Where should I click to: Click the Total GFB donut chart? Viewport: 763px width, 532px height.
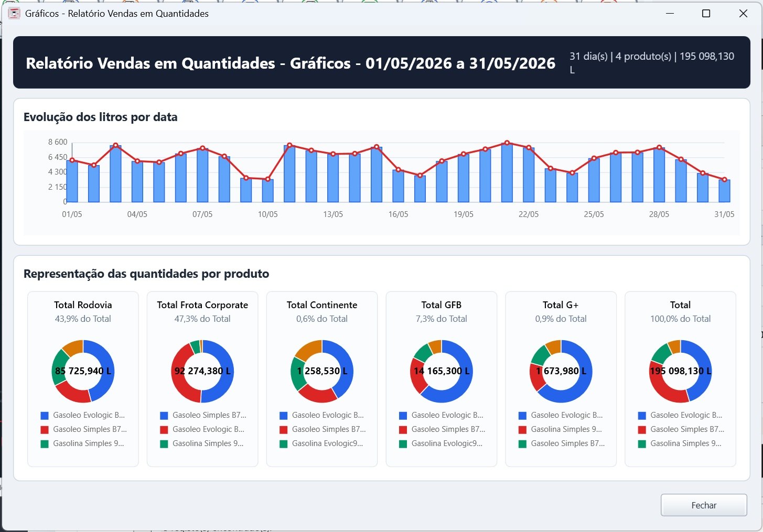442,371
